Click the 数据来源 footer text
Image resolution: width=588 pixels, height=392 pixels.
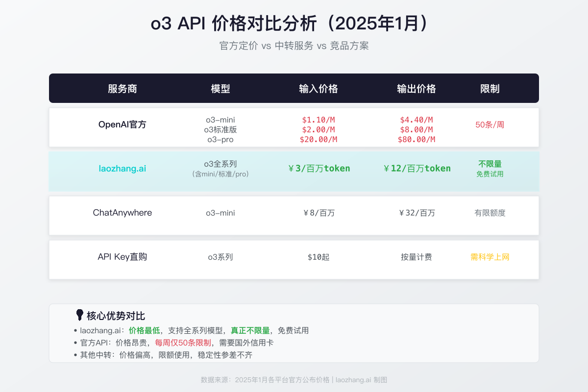tap(294, 380)
